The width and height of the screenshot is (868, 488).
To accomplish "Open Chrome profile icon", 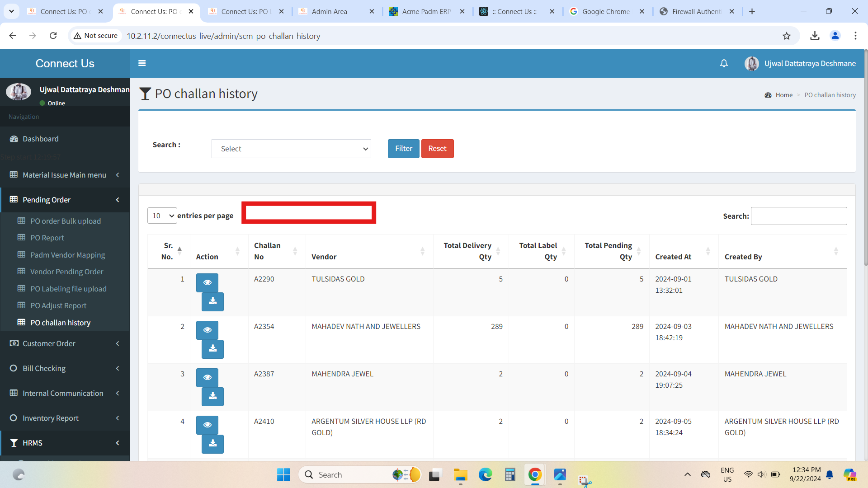I will 835,36.
